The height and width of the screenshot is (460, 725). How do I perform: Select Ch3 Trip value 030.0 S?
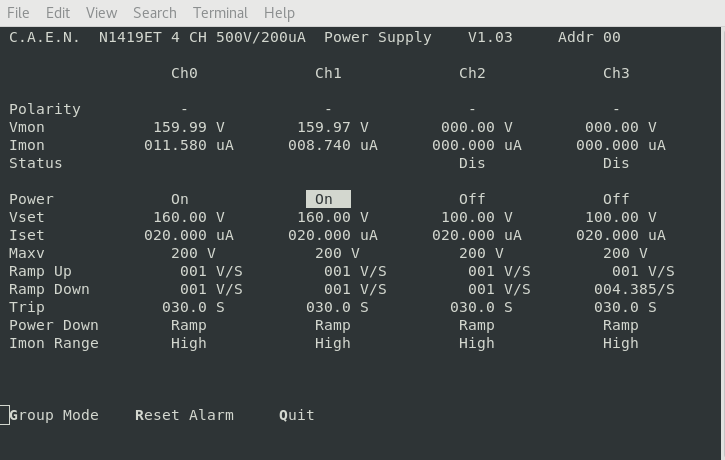[625, 307]
